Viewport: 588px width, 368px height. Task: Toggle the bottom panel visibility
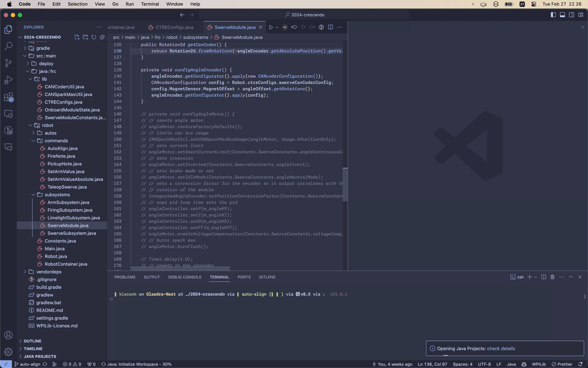coord(562,15)
